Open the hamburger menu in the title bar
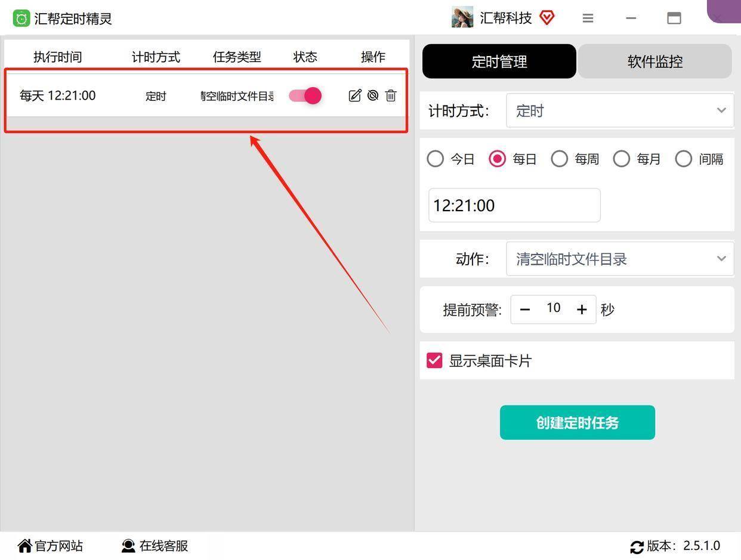741x560 pixels. click(588, 18)
